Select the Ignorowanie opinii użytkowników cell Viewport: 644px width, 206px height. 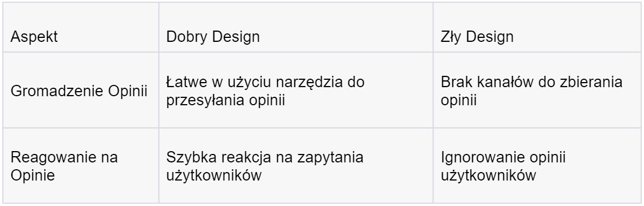point(537,166)
